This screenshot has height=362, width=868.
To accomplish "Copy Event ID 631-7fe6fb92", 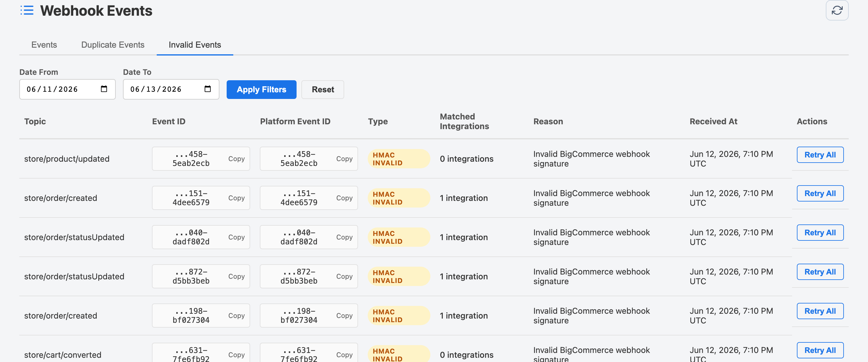I will (236, 354).
